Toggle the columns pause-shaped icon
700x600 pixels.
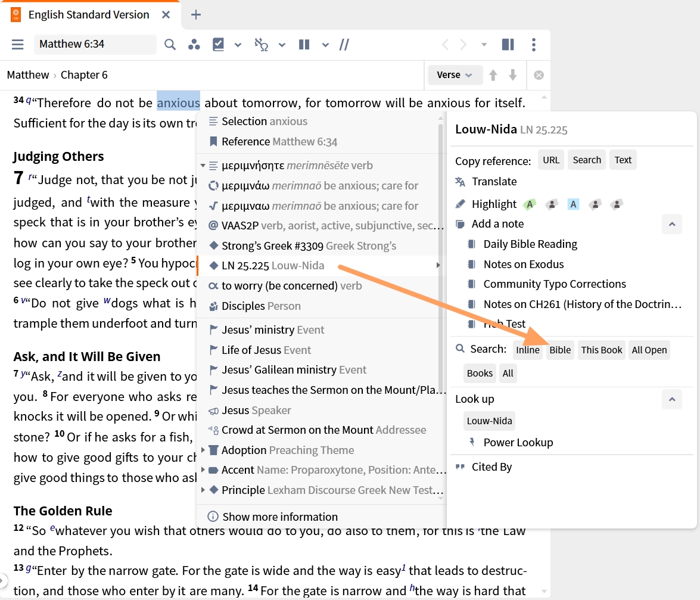coord(304,44)
